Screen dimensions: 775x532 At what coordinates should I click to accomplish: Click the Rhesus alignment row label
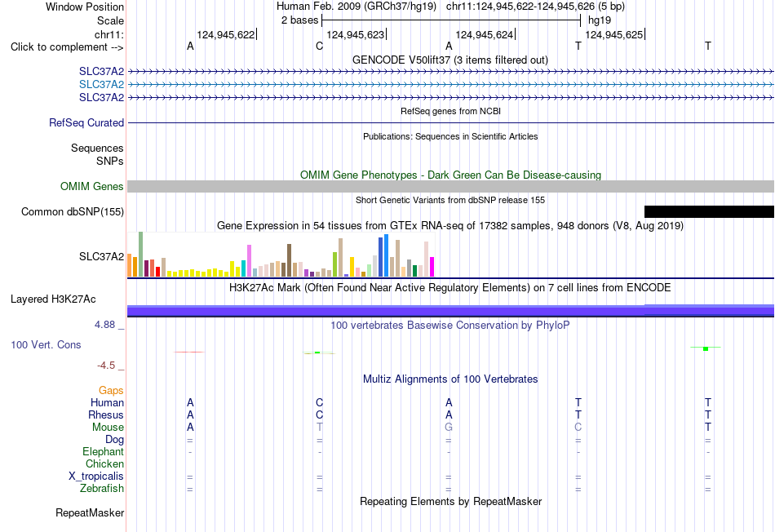pos(106,415)
